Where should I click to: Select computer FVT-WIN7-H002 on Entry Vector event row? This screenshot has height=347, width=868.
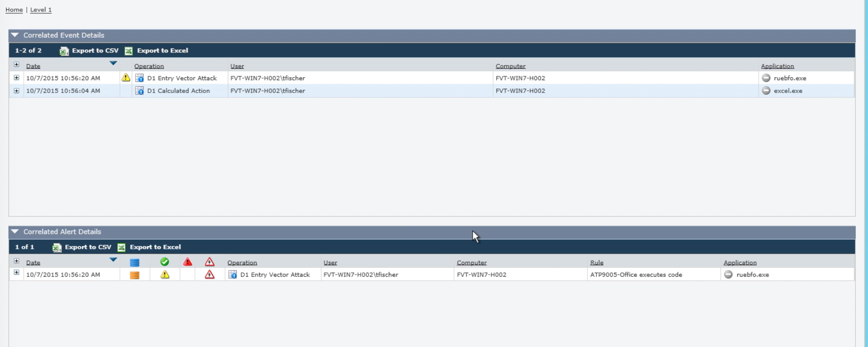click(x=520, y=78)
